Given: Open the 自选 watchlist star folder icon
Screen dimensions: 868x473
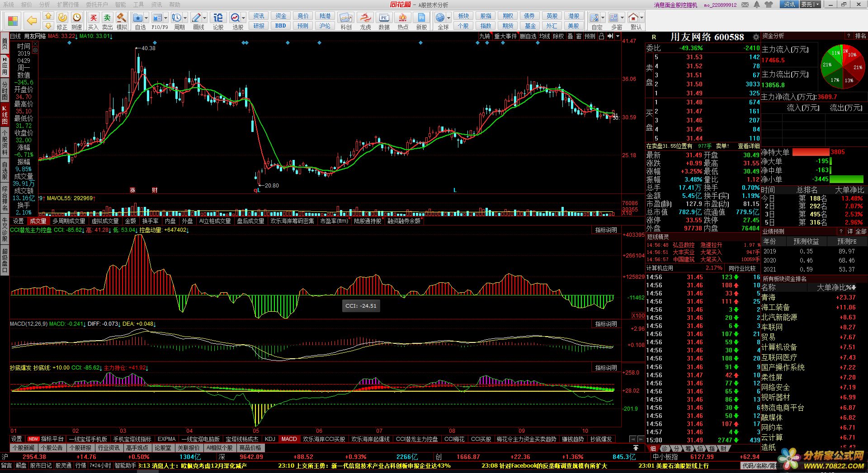Looking at the screenshot, I should pyautogui.click(x=138, y=18).
